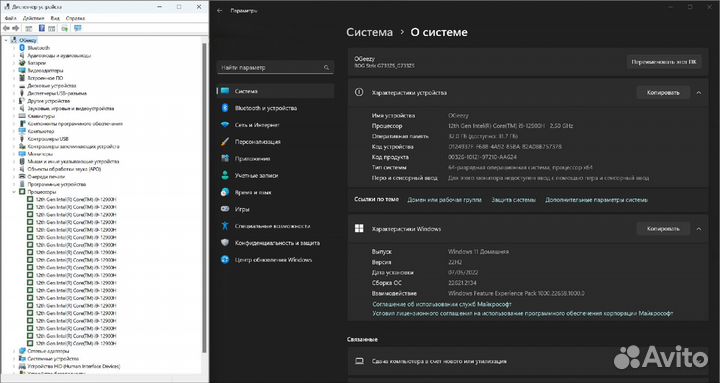Viewport: 720px width, 383px height.
Task: Click the scan for hardware changes monitor icon
Action: pyautogui.click(x=78, y=28)
